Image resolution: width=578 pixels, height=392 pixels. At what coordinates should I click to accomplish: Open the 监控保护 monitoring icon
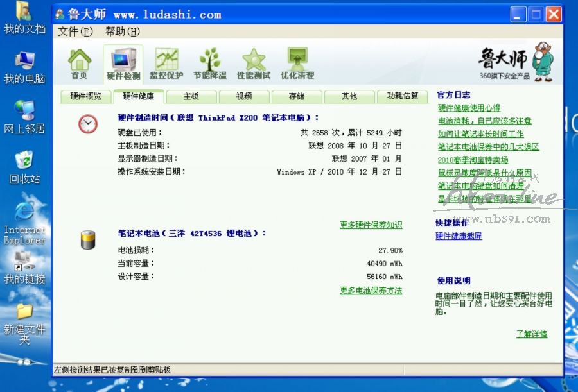[x=166, y=64]
